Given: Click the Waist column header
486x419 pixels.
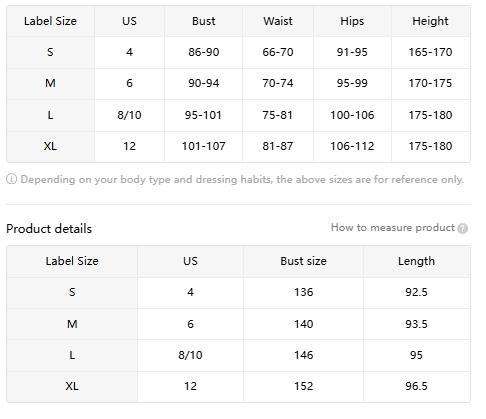Looking at the screenshot, I should [278, 21].
